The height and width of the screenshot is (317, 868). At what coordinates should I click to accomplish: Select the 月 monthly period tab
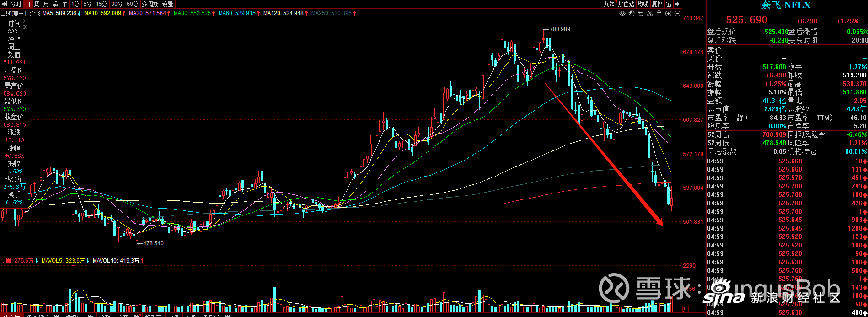coord(46,4)
